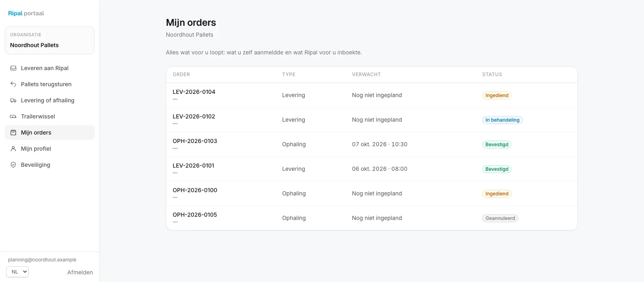This screenshot has width=644, height=282.
Task: Click the truck icon for Levering of afhaling
Action: click(x=13, y=100)
